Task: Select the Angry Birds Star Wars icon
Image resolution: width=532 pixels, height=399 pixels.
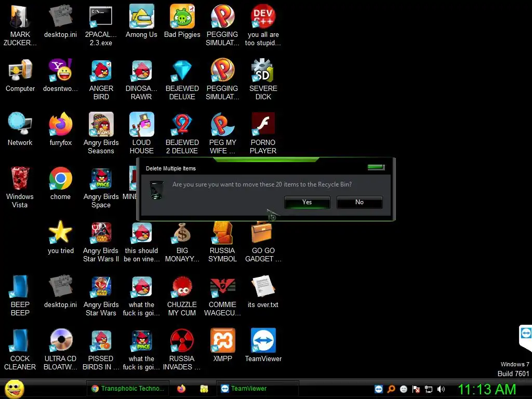Action: (x=101, y=296)
